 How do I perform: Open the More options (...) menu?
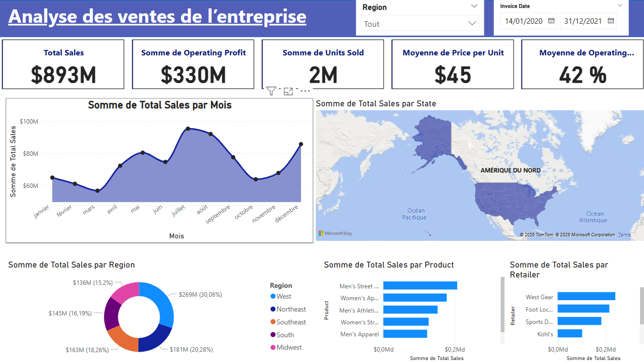point(305,90)
